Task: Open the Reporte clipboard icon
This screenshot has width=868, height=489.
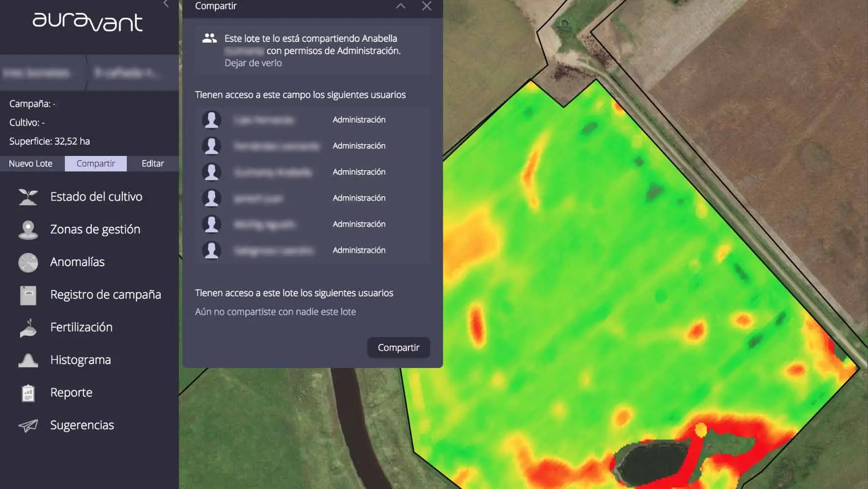Action: point(28,393)
